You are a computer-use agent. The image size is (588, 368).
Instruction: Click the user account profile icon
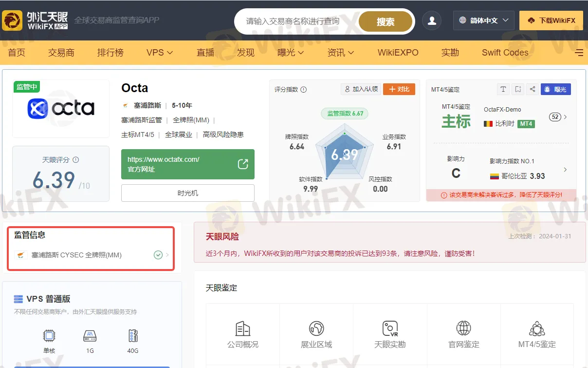tap(431, 20)
